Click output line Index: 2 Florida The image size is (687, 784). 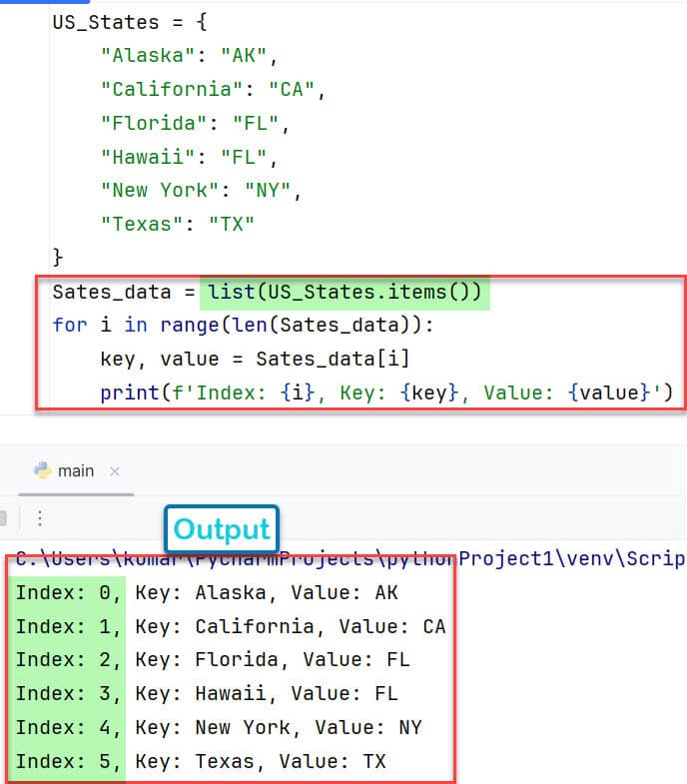click(x=213, y=659)
